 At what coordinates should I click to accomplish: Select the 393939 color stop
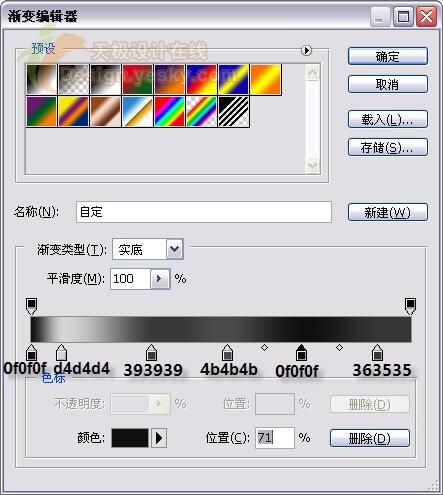[x=151, y=352]
